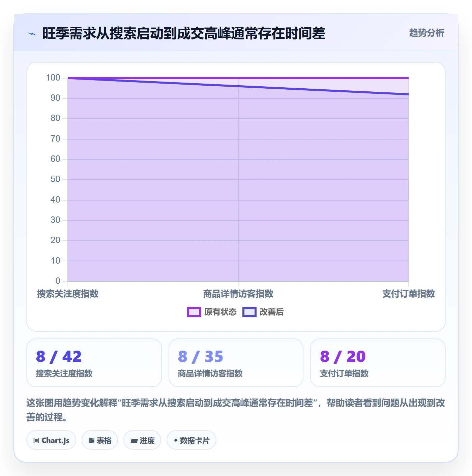Click the bar icon in the 进度 chip
This screenshot has width=472, height=476.
(134, 441)
